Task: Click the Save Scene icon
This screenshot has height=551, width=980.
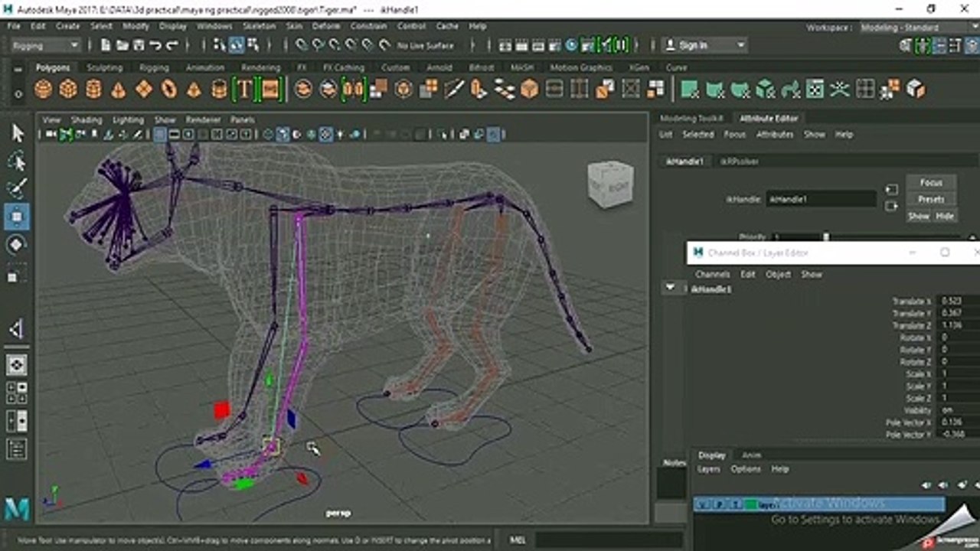Action: (x=139, y=45)
